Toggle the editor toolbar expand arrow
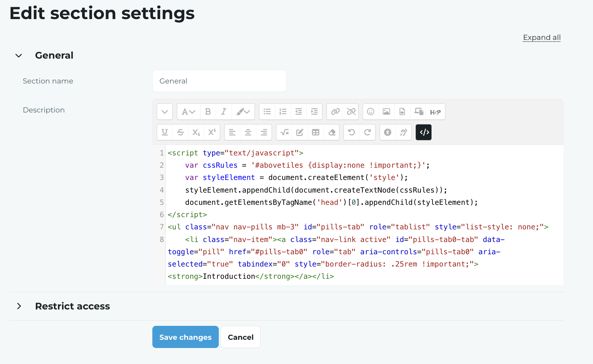Screen dimensions: 593x364 tap(165, 112)
